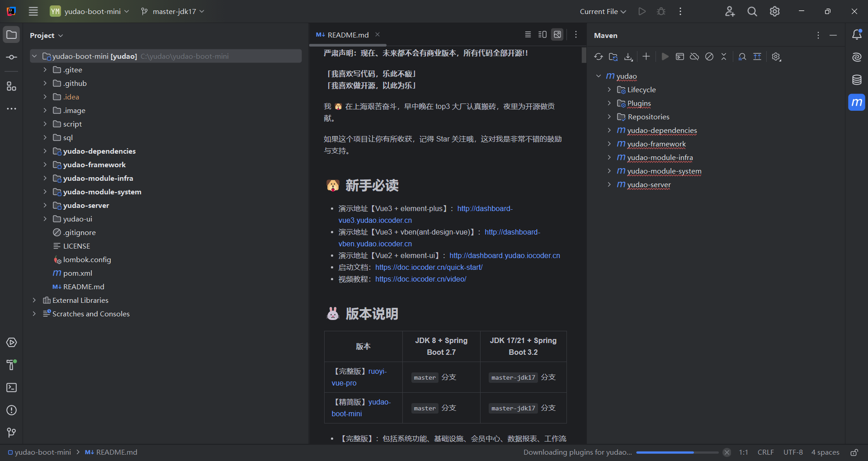The width and height of the screenshot is (868, 461).
Task: Click the README preview vertical scrollbar
Action: (583, 55)
